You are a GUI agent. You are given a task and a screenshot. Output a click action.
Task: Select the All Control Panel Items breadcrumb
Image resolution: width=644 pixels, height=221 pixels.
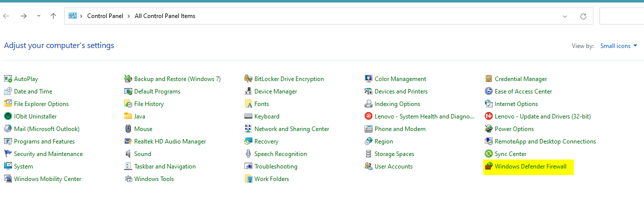click(x=165, y=16)
